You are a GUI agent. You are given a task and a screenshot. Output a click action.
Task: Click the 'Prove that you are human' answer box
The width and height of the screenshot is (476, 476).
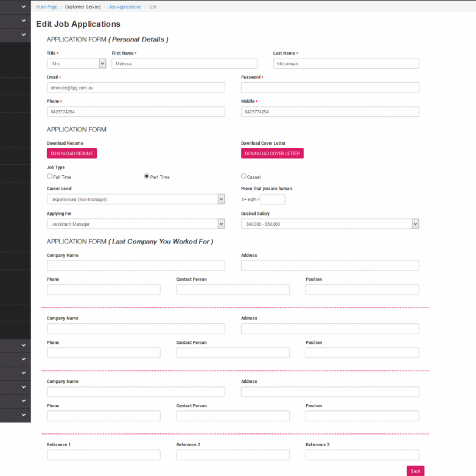tap(273, 199)
